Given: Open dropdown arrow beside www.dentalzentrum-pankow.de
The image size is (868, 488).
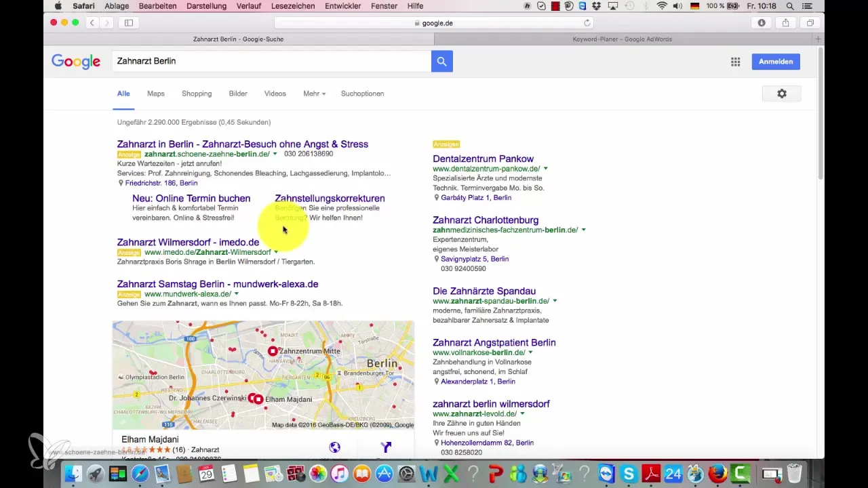Looking at the screenshot, I should click(x=545, y=169).
